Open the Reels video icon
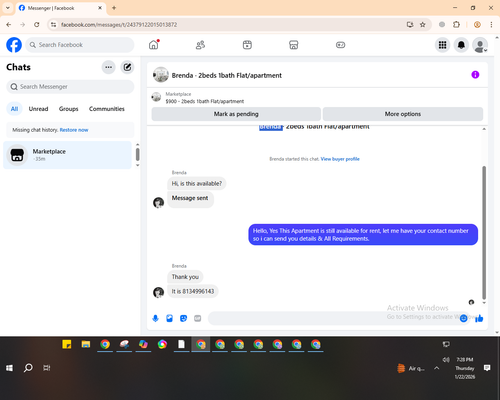 [x=247, y=45]
